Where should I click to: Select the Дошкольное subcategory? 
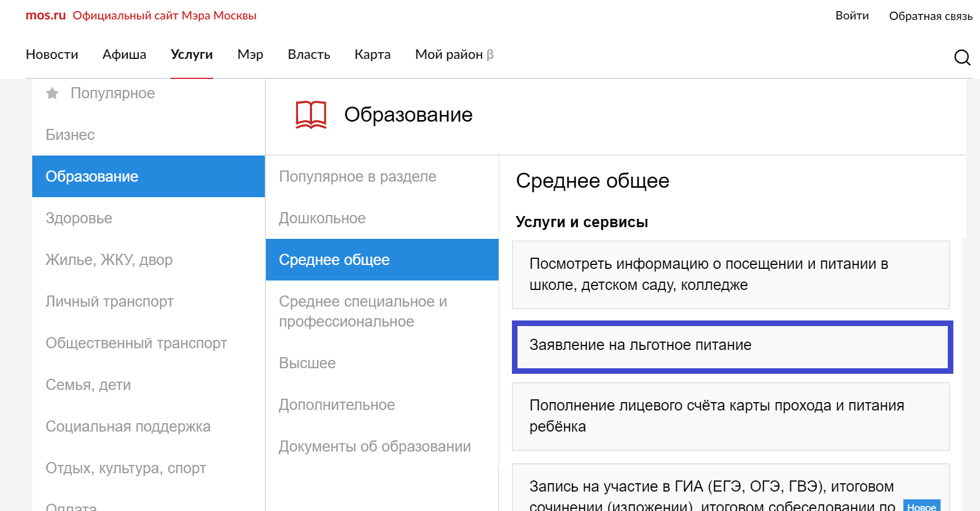[x=322, y=218]
